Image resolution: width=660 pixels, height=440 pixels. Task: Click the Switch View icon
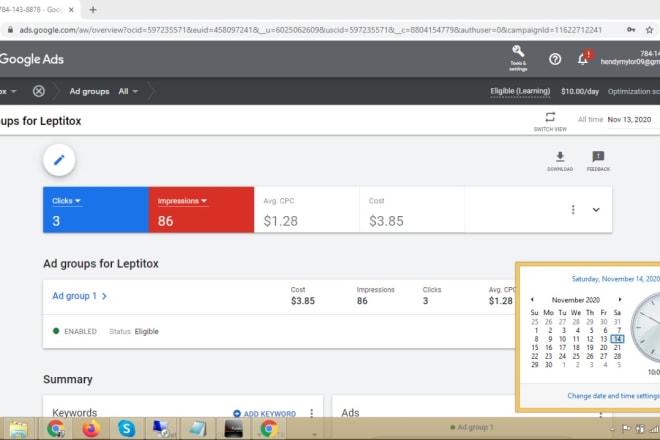coord(550,117)
